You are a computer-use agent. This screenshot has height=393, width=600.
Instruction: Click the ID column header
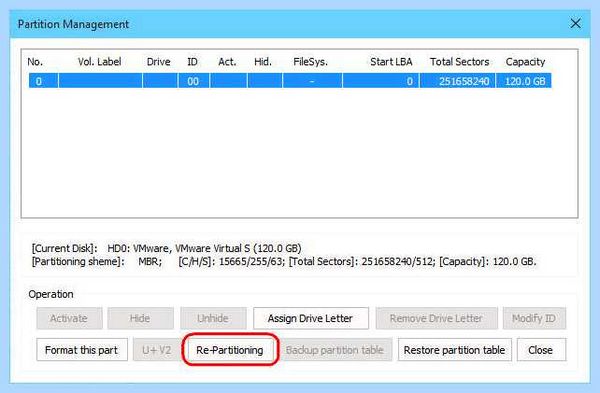(x=192, y=62)
